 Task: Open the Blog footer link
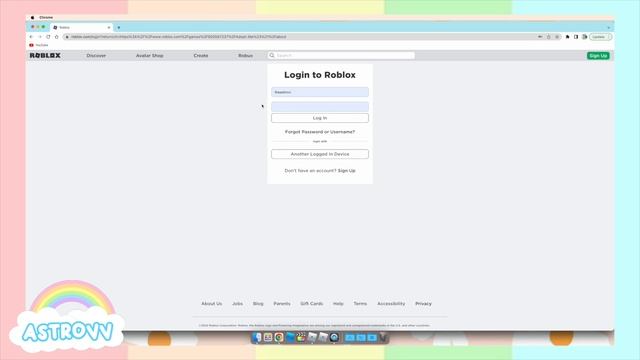coord(258,304)
